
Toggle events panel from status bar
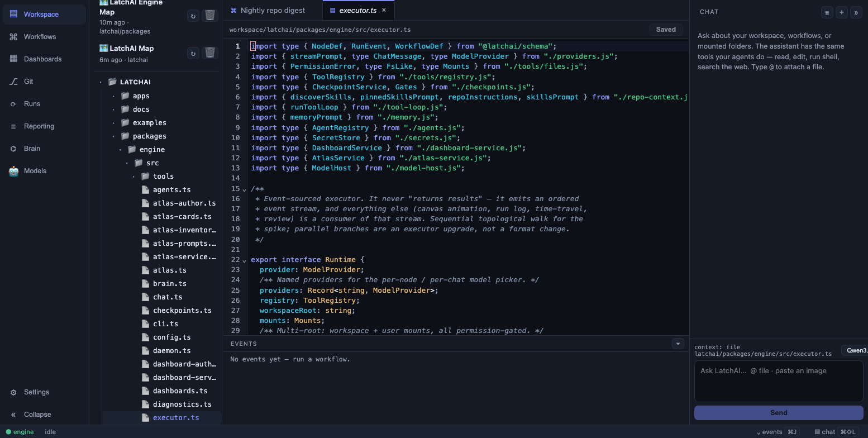pyautogui.click(x=778, y=432)
